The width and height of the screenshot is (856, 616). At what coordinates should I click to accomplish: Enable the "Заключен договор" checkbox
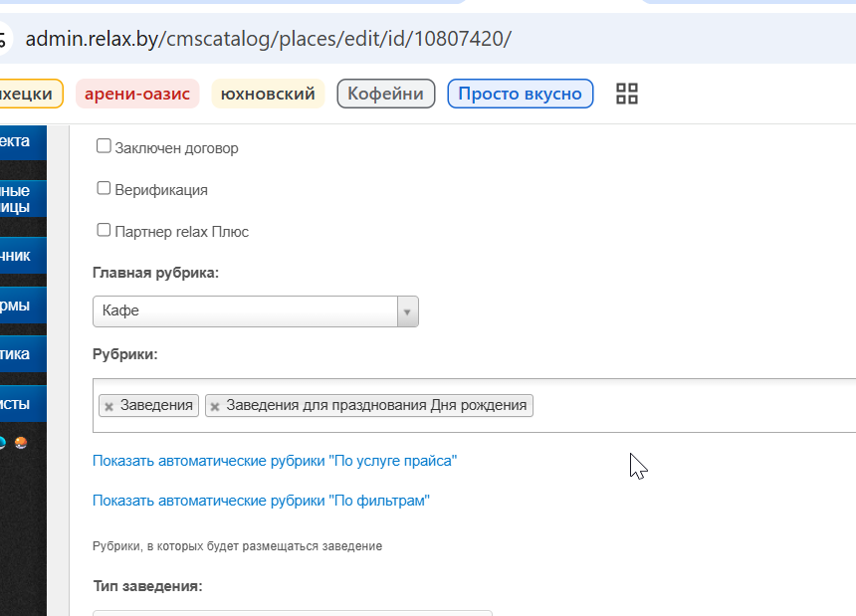pyautogui.click(x=104, y=146)
